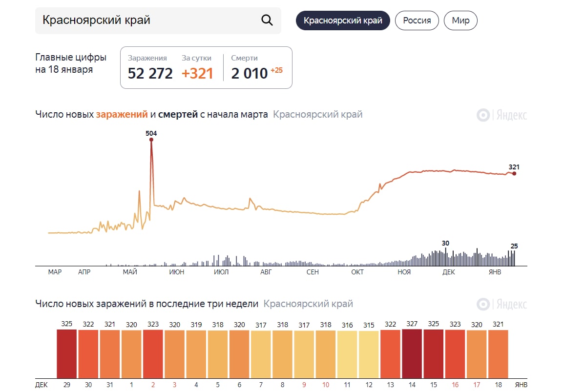Click the region search input field
Image resolution: width=585 pixels, height=392 pixels.
click(x=146, y=21)
